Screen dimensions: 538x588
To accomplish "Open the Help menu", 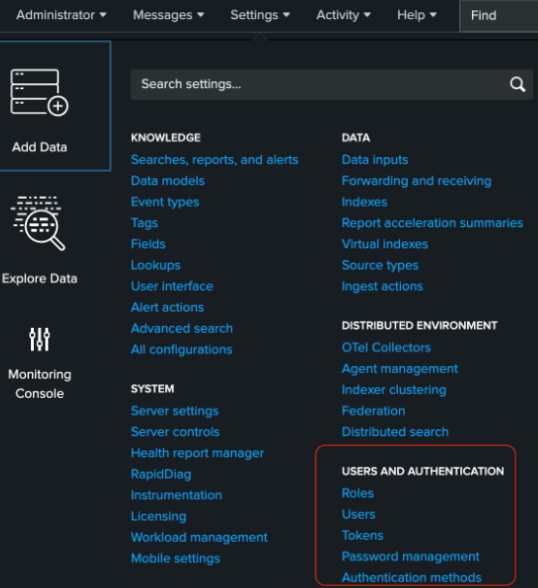I will (417, 15).
